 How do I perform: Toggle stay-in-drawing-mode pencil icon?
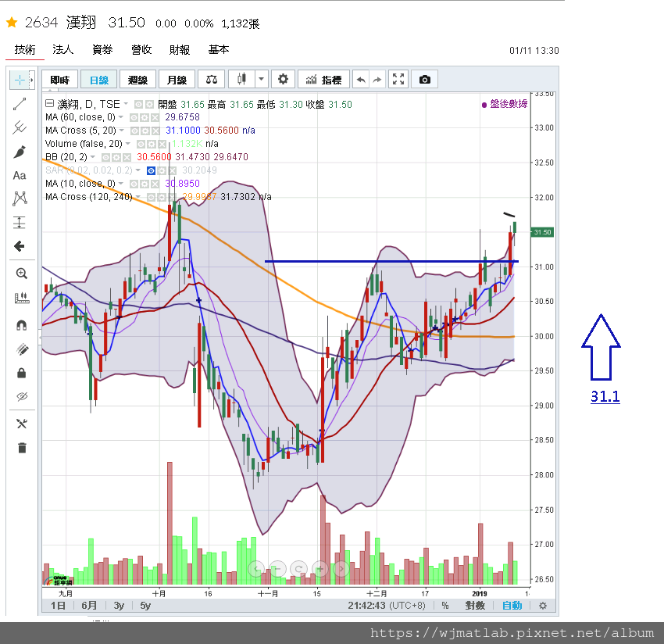[x=22, y=349]
